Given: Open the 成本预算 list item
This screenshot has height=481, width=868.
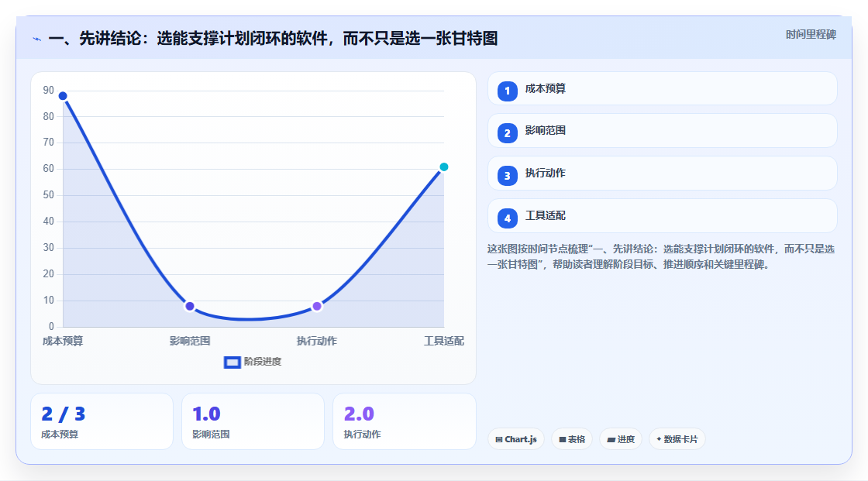Looking at the screenshot, I should click(662, 88).
